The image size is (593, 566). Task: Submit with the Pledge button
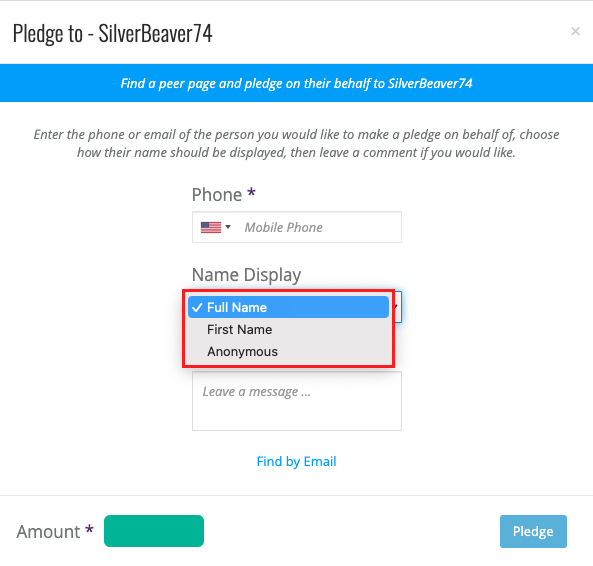click(533, 531)
